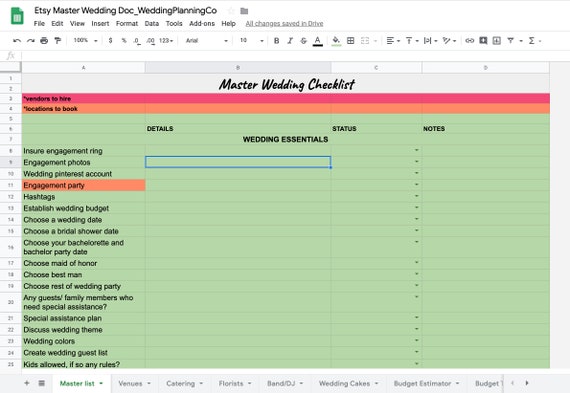570x393 pixels.
Task: Switch to the Catering sheet tab
Action: pos(180,384)
